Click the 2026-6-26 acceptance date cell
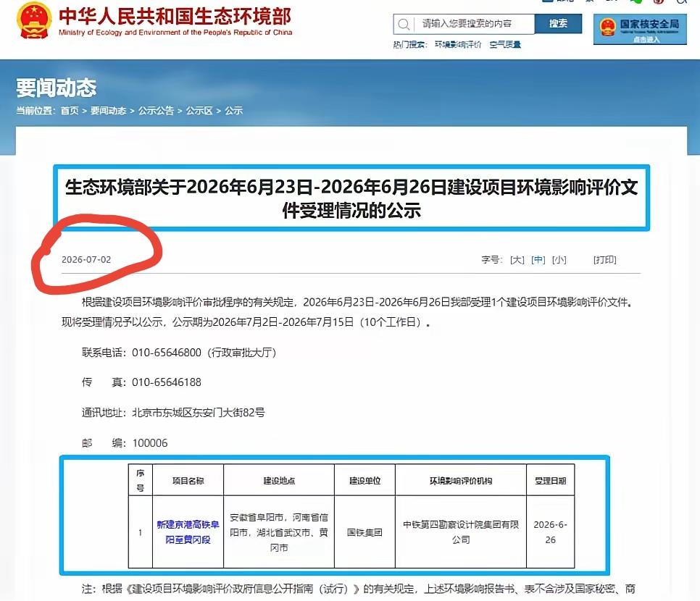 551,531
